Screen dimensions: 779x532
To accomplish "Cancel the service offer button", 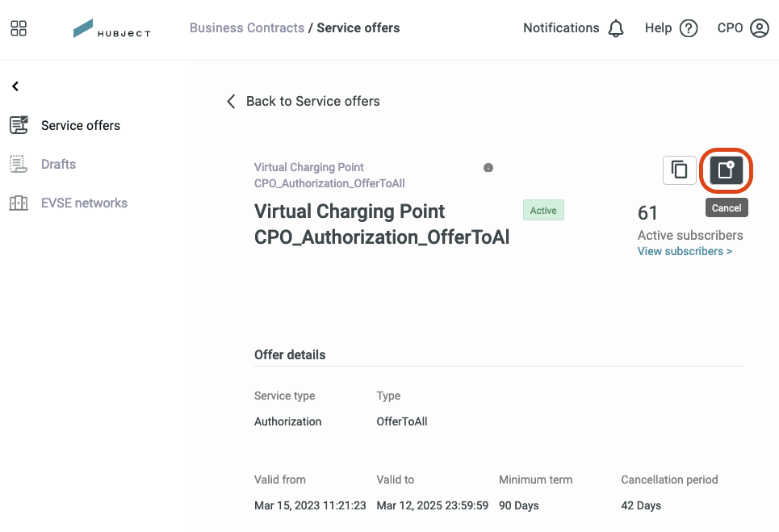I will 726,170.
